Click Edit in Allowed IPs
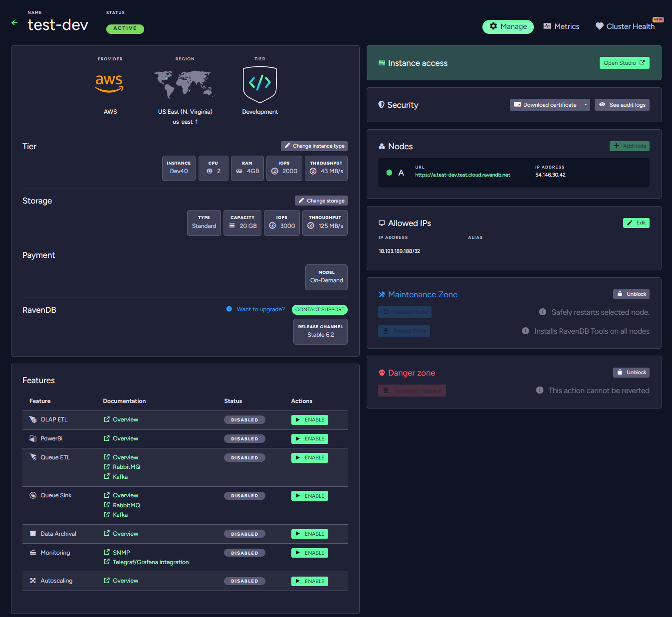672x617 pixels. click(636, 223)
